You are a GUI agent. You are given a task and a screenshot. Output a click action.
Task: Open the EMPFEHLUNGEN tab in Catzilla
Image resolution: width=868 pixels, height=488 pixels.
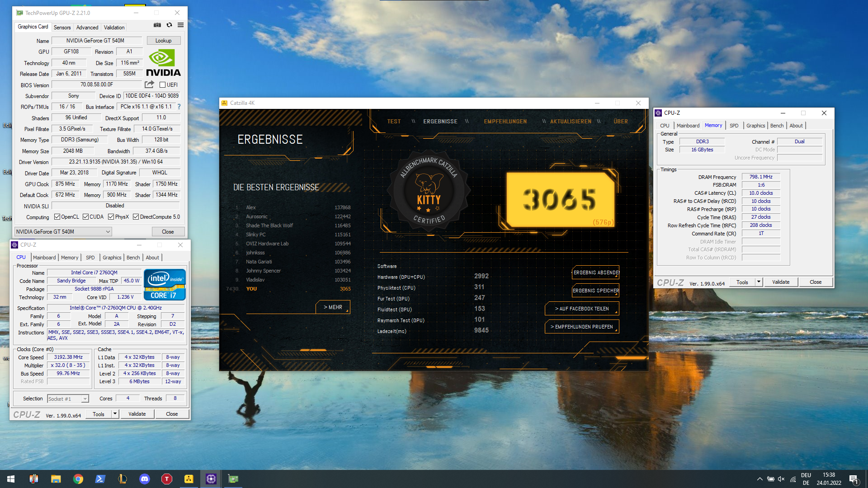pyautogui.click(x=505, y=122)
